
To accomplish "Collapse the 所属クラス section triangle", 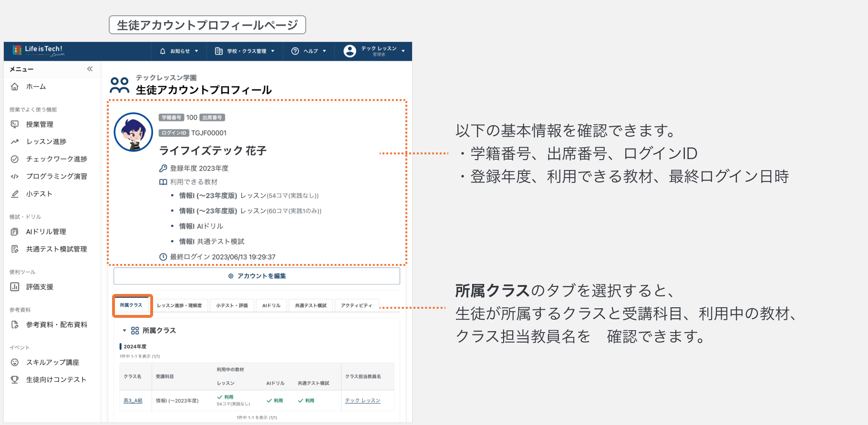I will (x=124, y=331).
